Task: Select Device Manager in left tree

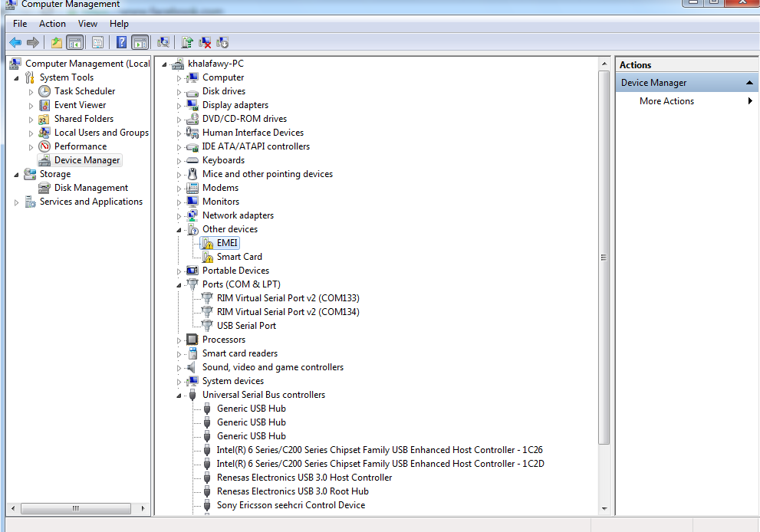Action: pyautogui.click(x=87, y=160)
